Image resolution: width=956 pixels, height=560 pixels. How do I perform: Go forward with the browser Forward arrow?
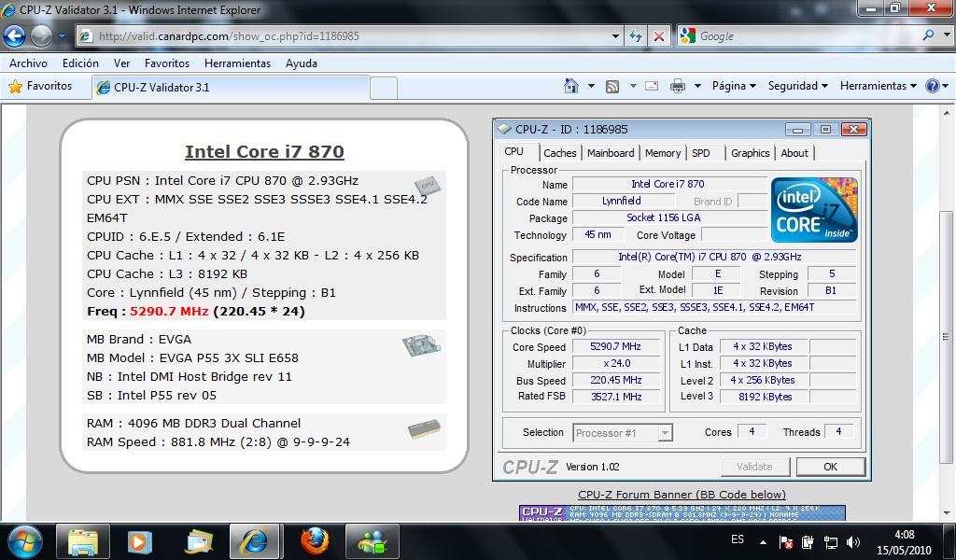click(x=41, y=36)
